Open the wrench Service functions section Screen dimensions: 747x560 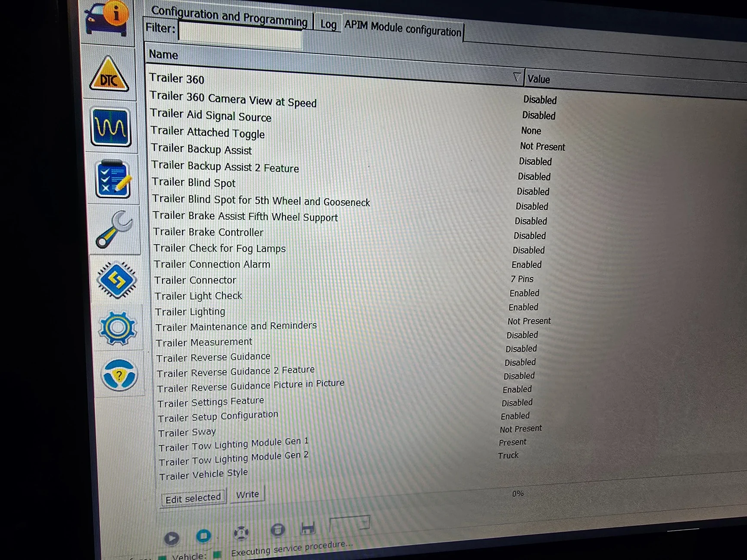[115, 230]
